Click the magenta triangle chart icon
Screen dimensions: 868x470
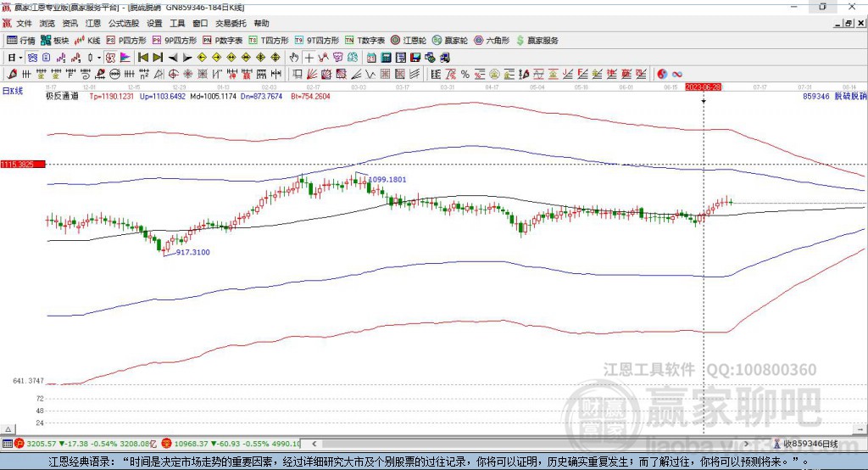pos(125,58)
